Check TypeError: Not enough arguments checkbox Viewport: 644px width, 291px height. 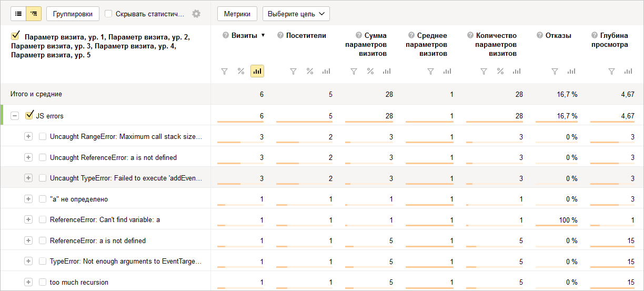click(x=43, y=262)
